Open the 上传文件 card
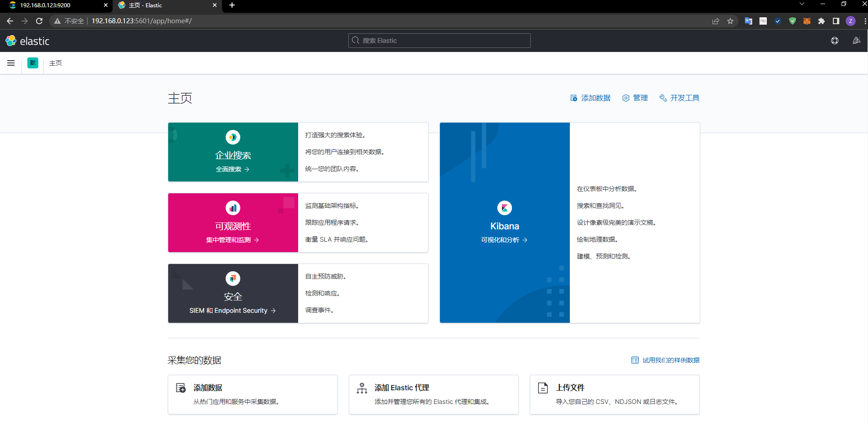 [x=615, y=394]
